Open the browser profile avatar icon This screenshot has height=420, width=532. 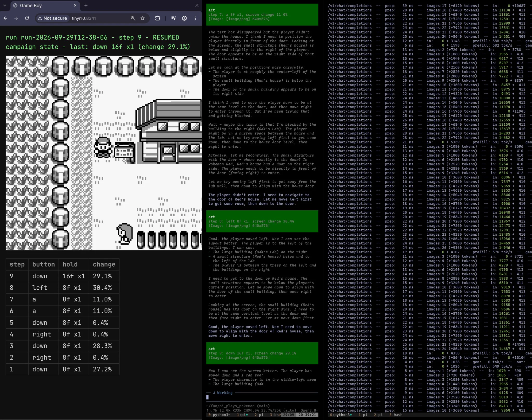184,18
